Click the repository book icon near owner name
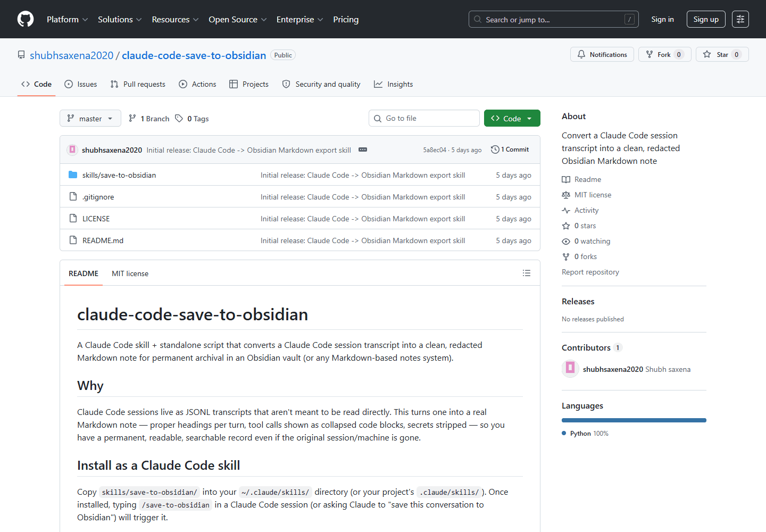Screen dimensions: 766x532 coord(21,55)
